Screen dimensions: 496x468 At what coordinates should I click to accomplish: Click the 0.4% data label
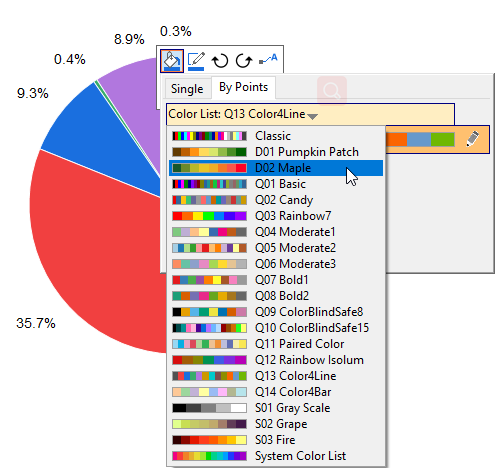pyautogui.click(x=70, y=59)
